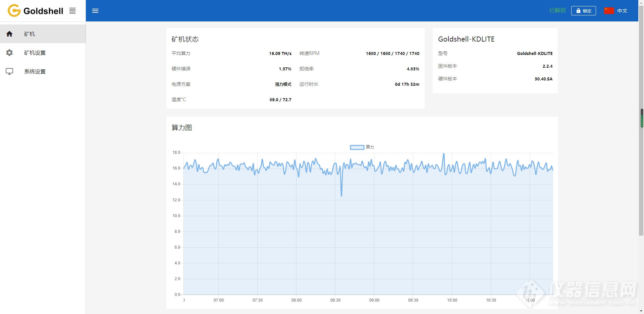
Task: Click the 温度°C label
Action: [x=179, y=100]
